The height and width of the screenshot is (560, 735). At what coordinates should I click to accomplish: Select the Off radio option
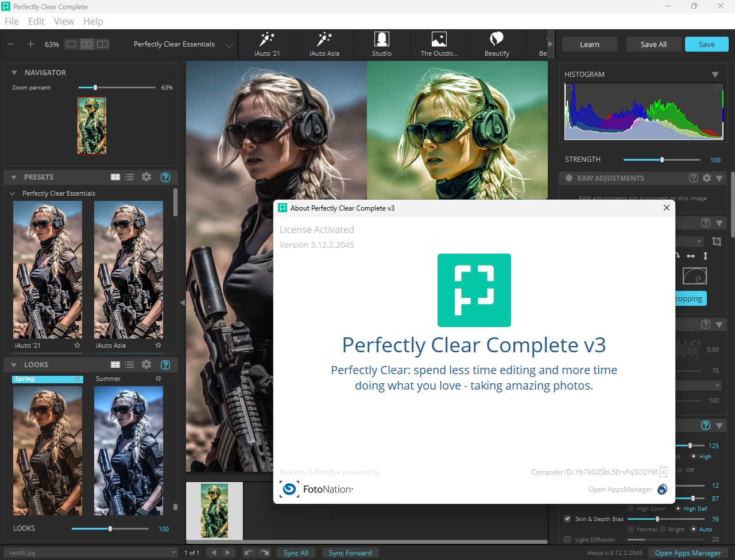coord(680,470)
